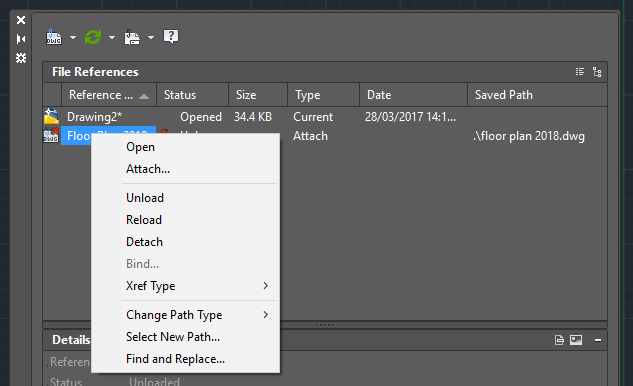Expand the Change Path dropdown arrow

pos(151,38)
